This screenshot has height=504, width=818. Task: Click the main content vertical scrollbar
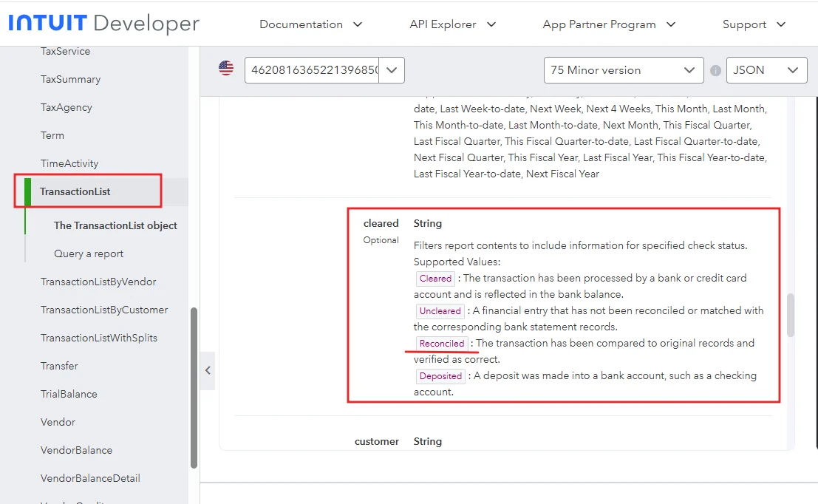tap(790, 315)
